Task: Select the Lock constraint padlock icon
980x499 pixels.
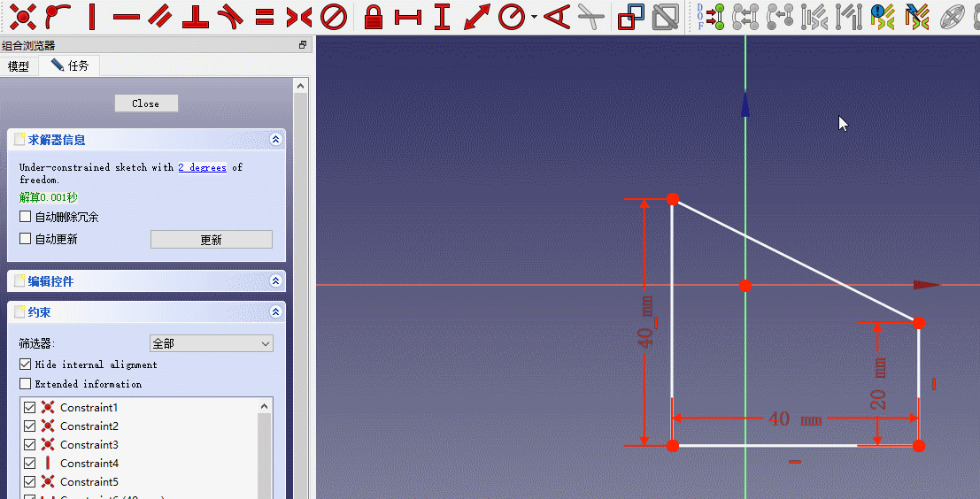Action: pos(373,17)
